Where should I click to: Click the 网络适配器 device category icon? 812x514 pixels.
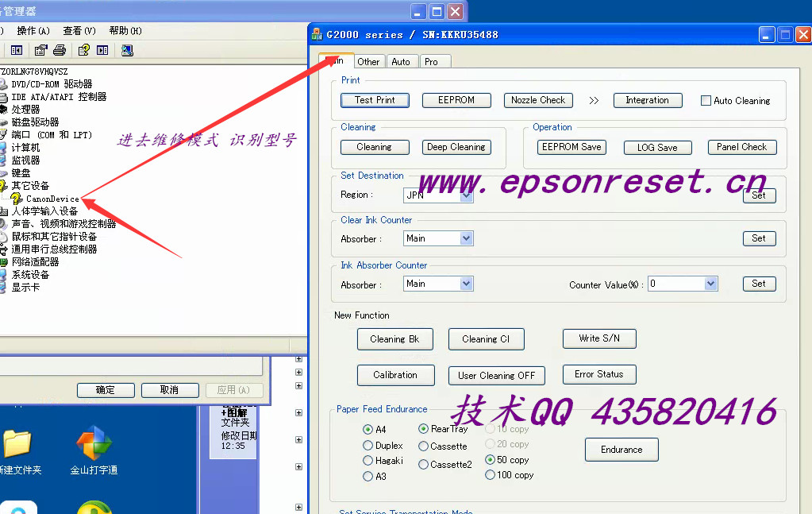(4, 262)
